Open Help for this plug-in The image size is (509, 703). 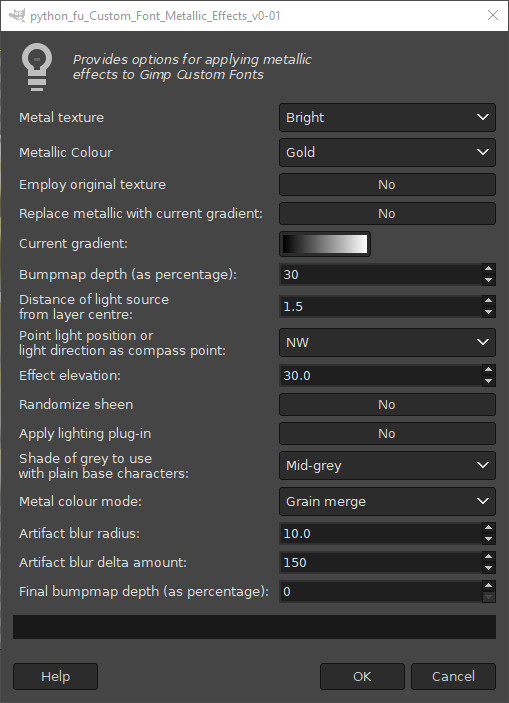click(x=55, y=676)
